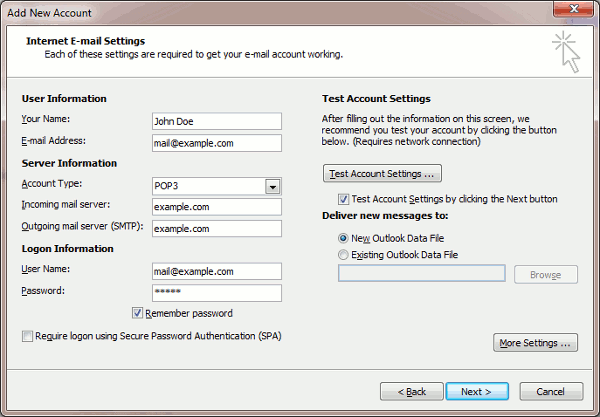Click the Browse button
This screenshot has height=417, width=600.
click(x=545, y=275)
